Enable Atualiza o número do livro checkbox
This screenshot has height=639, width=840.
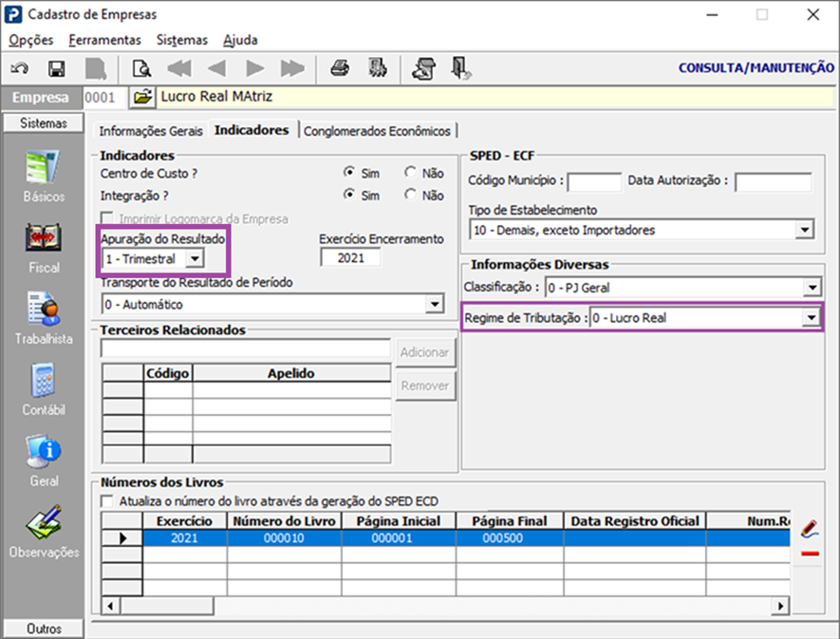pos(107,501)
